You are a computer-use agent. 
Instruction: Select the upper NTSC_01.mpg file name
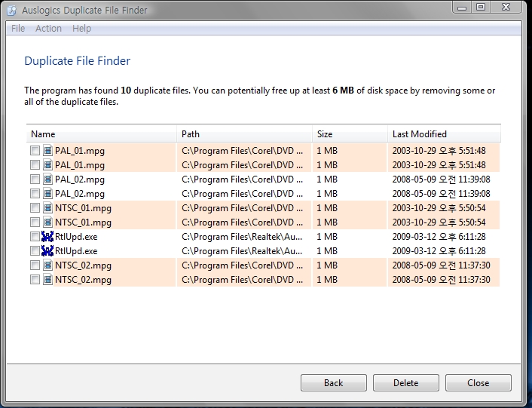coord(83,208)
